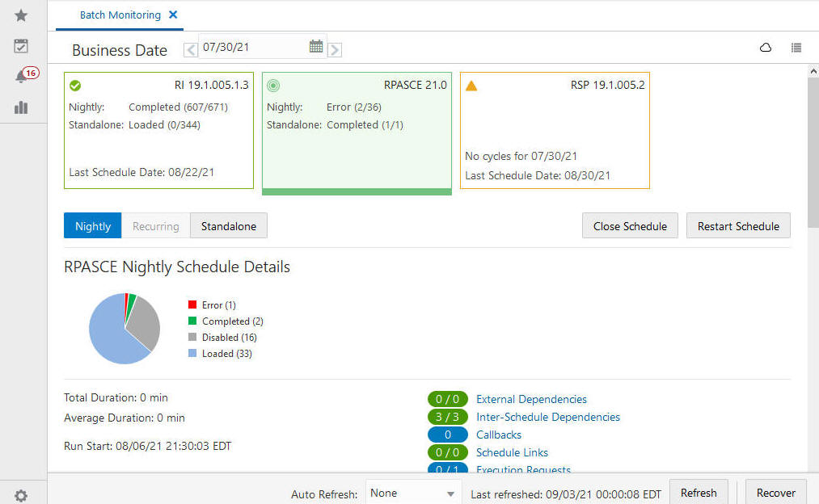The width and height of the screenshot is (819, 504).
Task: Click 'Completed (607/671)' nightly status text
Action: click(178, 107)
